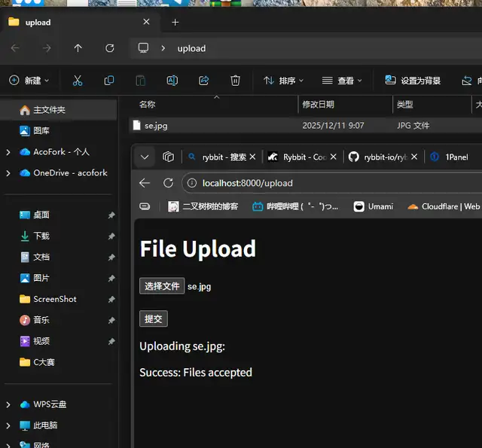Image resolution: width=482 pixels, height=448 pixels.
Task: Open the Umami bookmark
Action: [374, 206]
